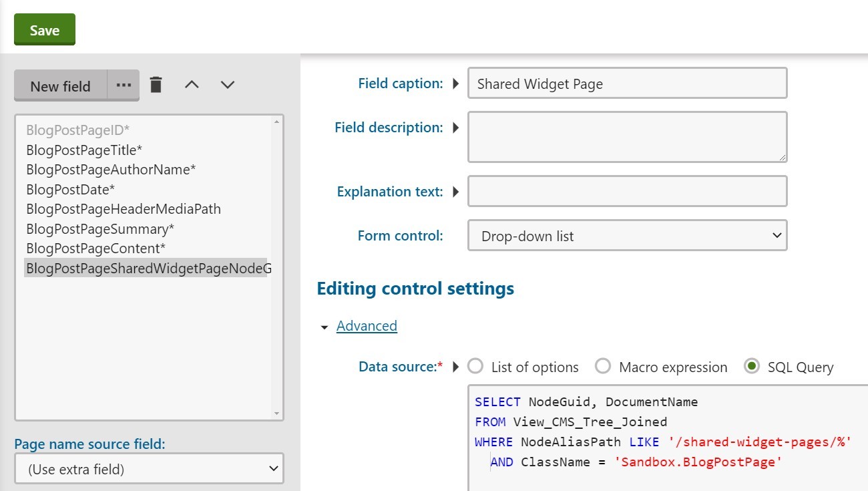Screen dimensions: 868x491
Task: Move selected field up with arrow
Action: (x=192, y=85)
